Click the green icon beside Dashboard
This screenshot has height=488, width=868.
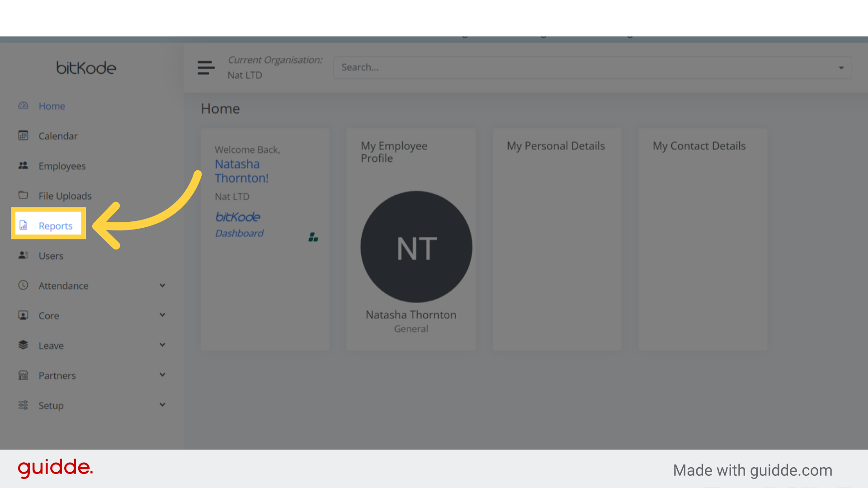[x=313, y=237]
